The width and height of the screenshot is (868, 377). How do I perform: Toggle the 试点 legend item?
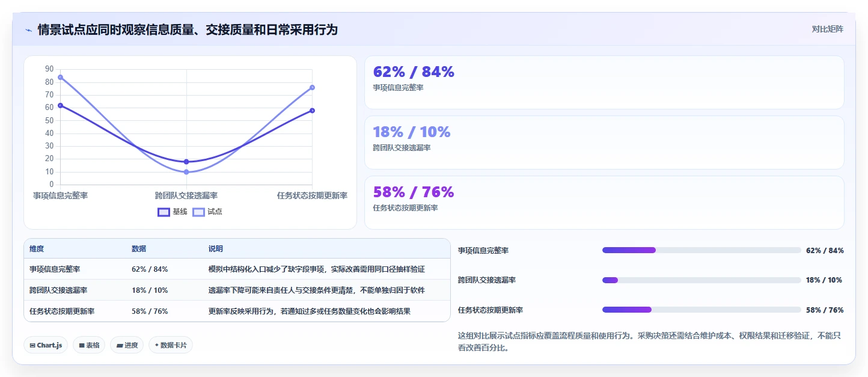(207, 212)
